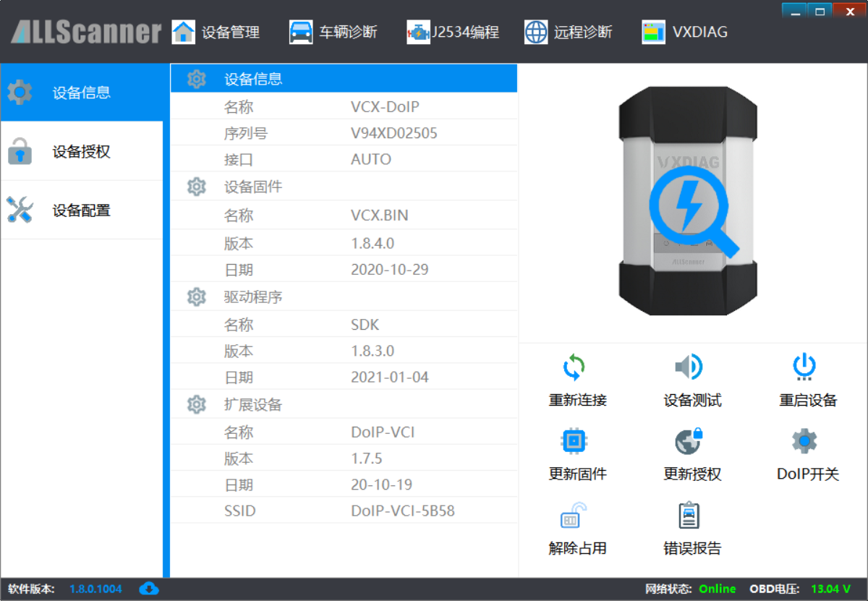Click the driver version 1.8.3.0
This screenshot has width=868, height=601.
click(373, 351)
